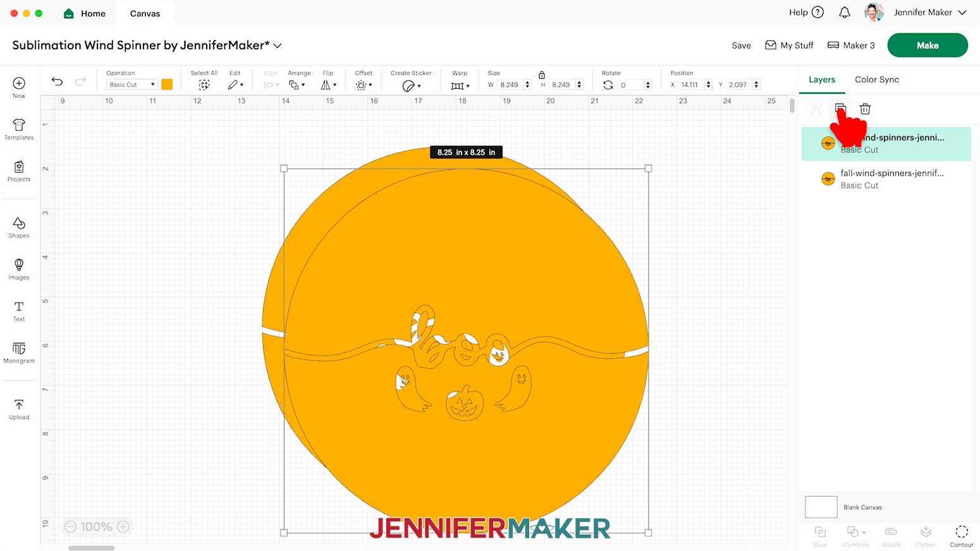Open the Edit pencil menu
Viewport: 980px width, 551px height.
click(235, 85)
